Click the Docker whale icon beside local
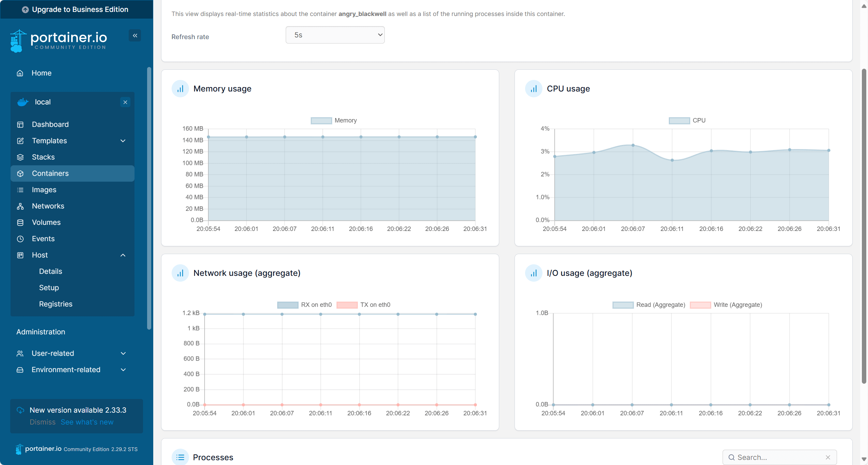 click(23, 102)
